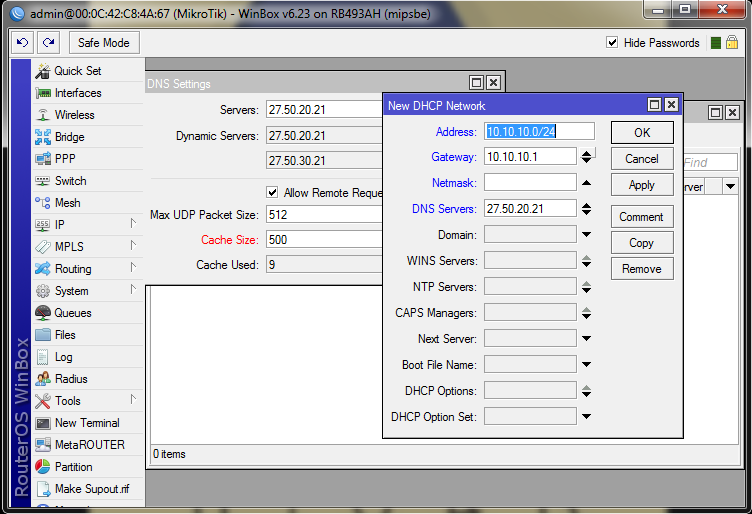Click the Copy button
The image size is (752, 514).
pos(642,243)
